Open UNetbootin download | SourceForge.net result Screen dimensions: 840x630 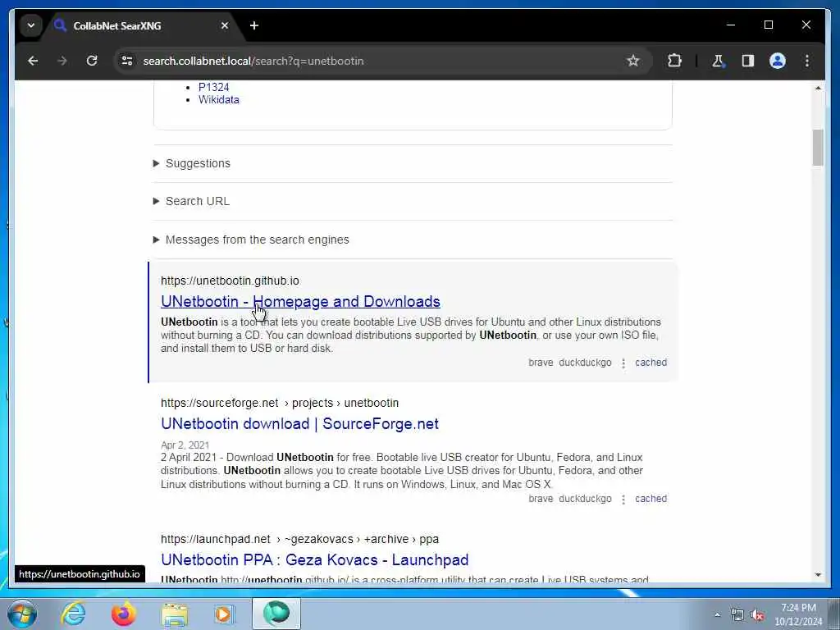point(299,423)
